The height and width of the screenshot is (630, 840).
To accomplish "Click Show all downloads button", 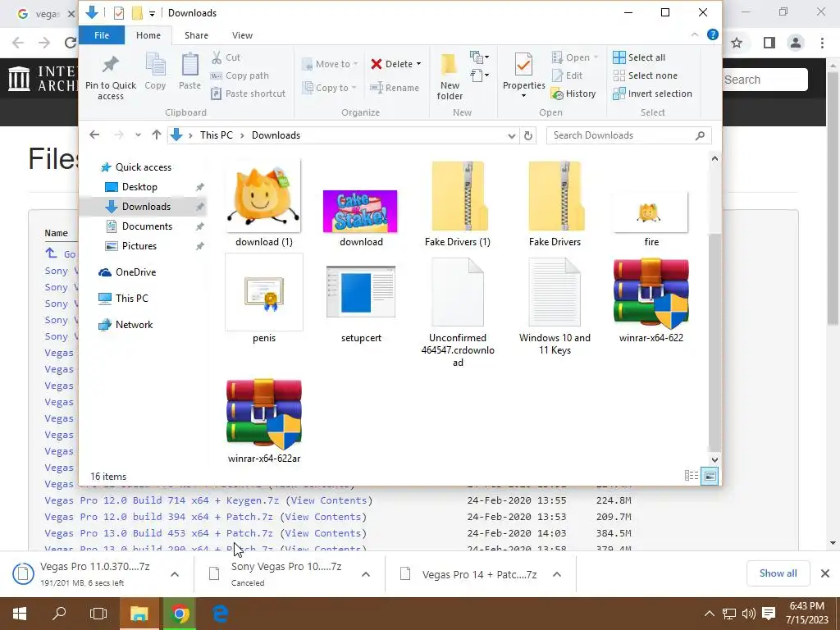I will point(778,573).
